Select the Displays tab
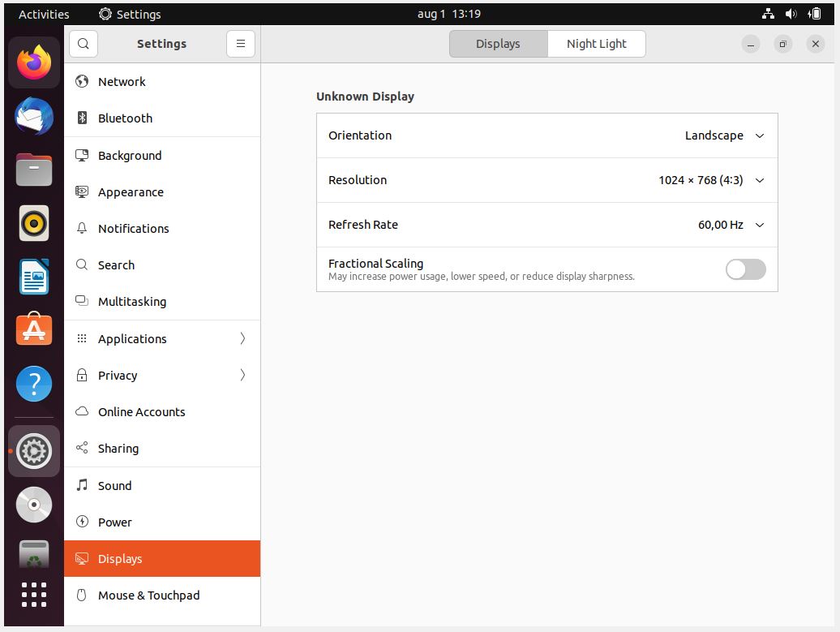The height and width of the screenshot is (632, 840). coord(498,44)
